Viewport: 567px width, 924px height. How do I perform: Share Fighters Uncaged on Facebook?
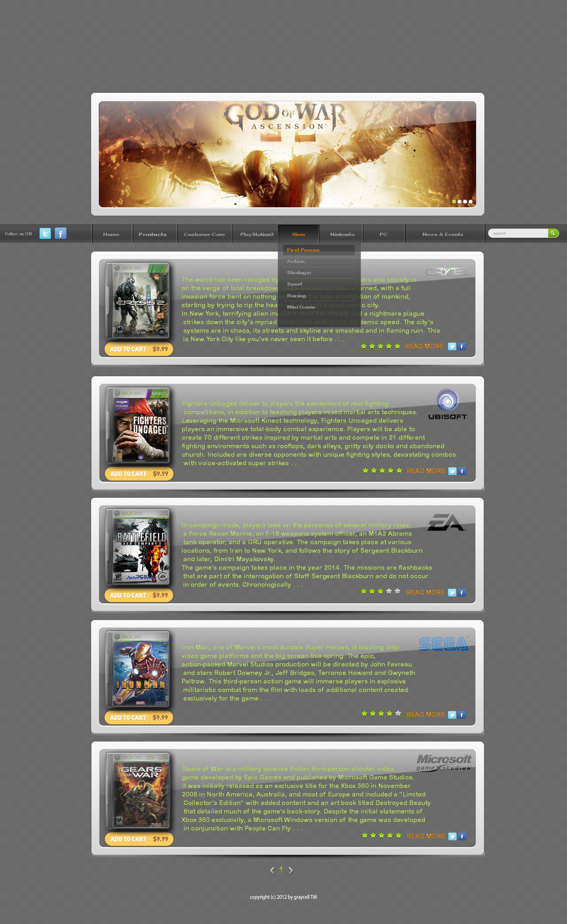pos(462,471)
